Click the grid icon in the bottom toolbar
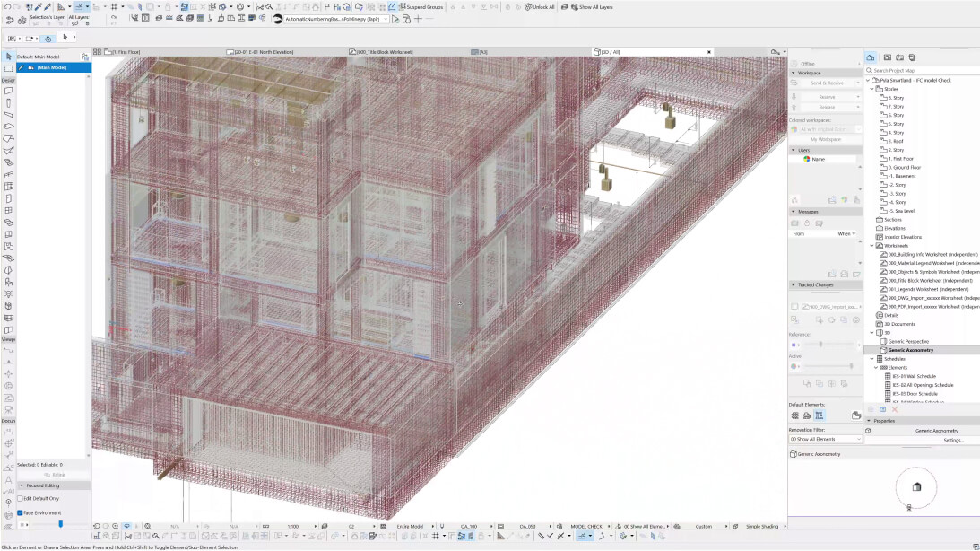Screen dimensions: 980x551 tap(436, 536)
